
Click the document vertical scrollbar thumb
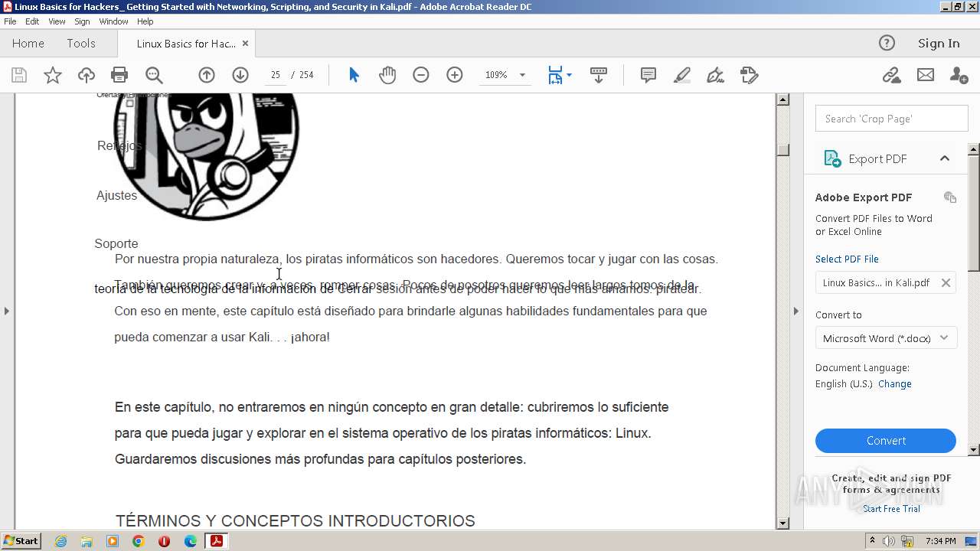click(782, 149)
